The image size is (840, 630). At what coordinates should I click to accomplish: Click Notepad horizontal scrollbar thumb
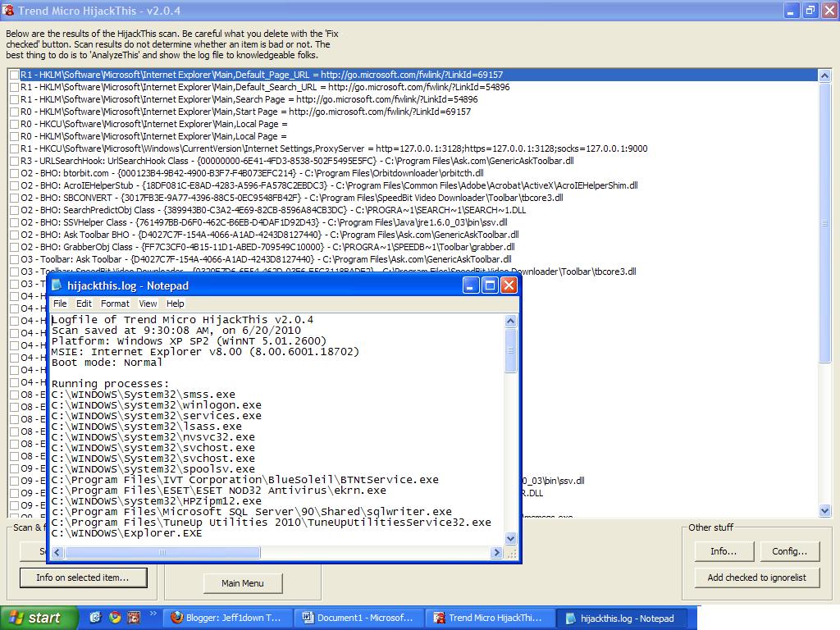pos(162,552)
